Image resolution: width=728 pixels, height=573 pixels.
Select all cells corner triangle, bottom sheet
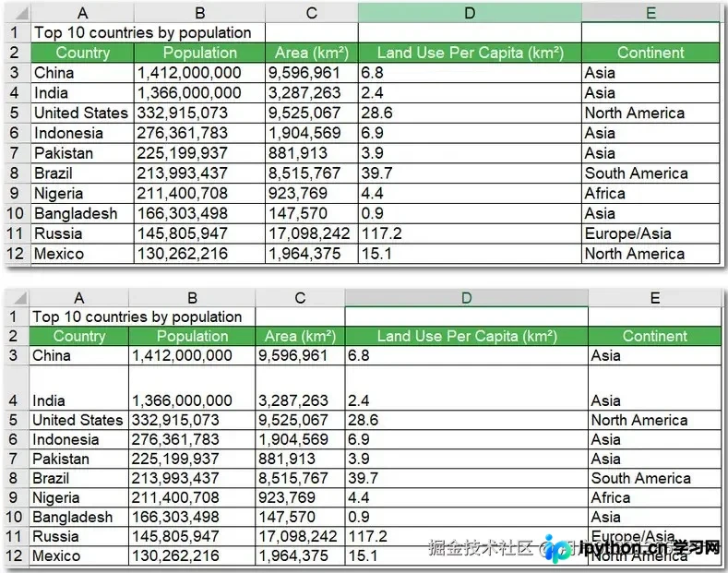[17, 297]
